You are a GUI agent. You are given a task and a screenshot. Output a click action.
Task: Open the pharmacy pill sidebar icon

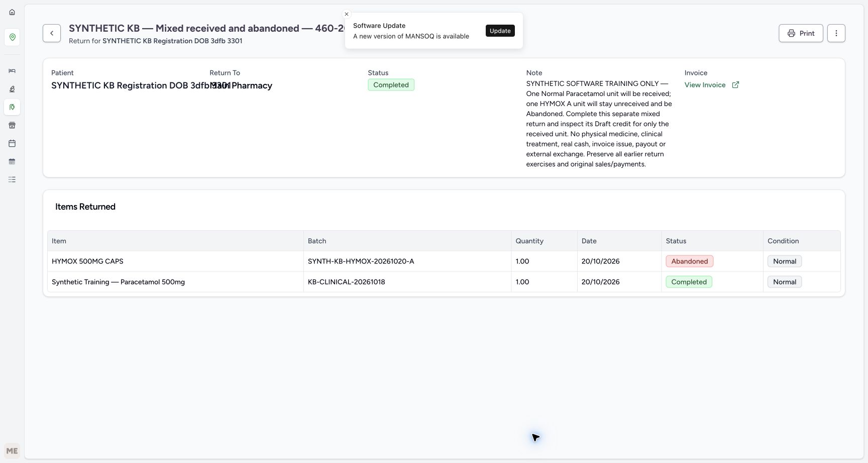tap(12, 107)
